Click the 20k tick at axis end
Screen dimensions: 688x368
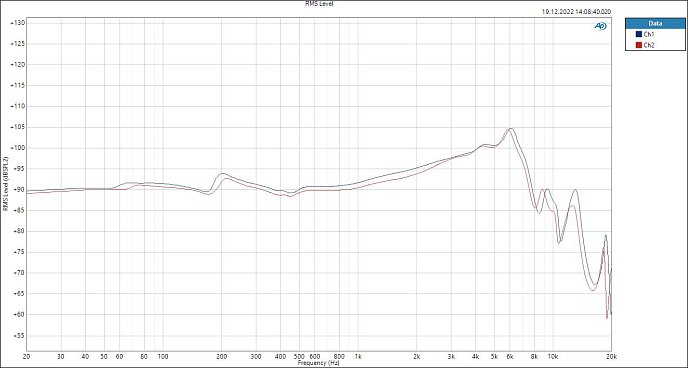(x=612, y=357)
